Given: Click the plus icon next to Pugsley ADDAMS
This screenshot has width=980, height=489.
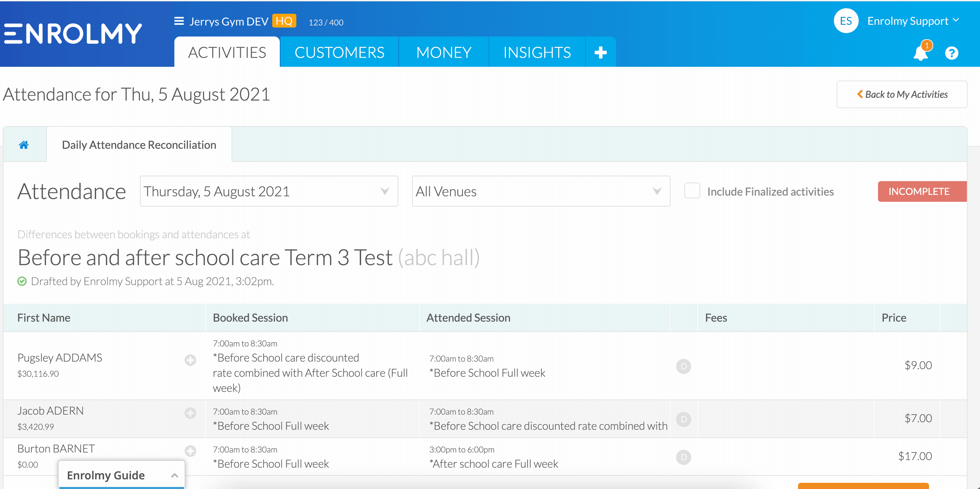Looking at the screenshot, I should pyautogui.click(x=190, y=360).
